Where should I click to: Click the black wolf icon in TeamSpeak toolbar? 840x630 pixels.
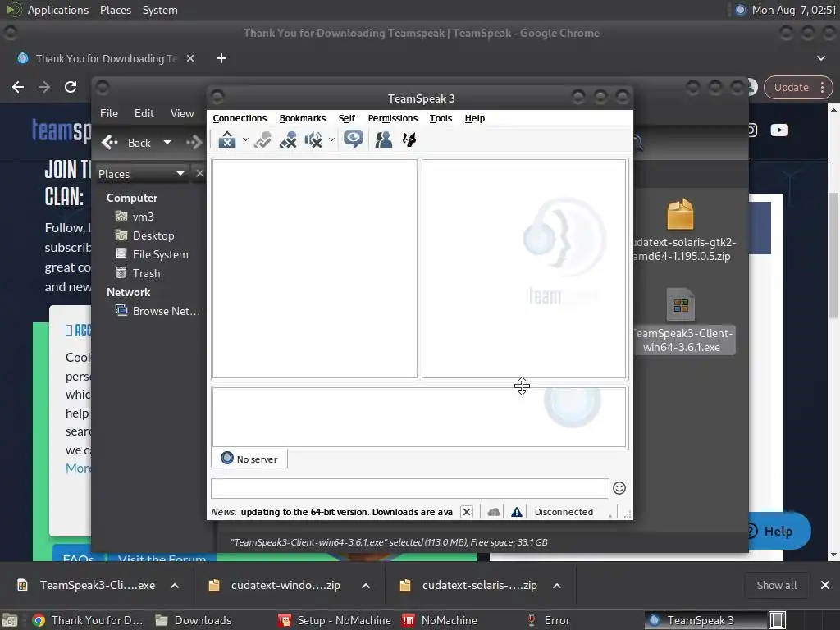pos(409,139)
